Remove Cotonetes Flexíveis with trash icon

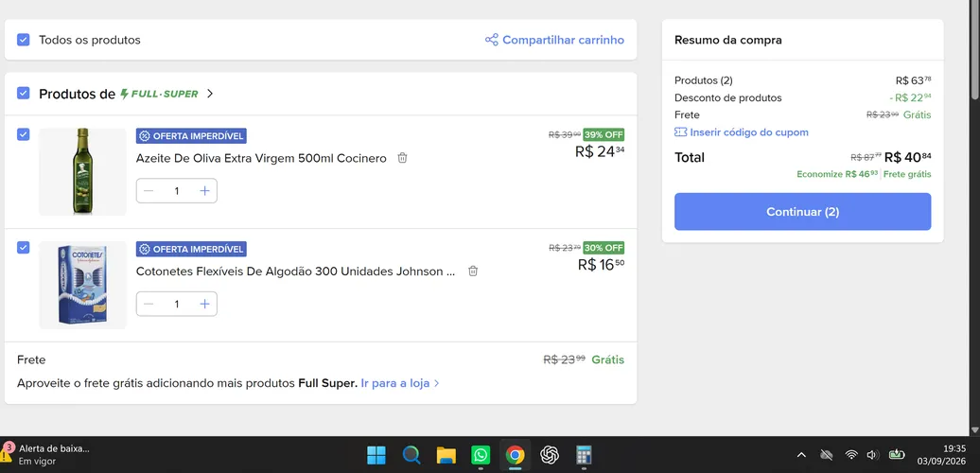473,272
